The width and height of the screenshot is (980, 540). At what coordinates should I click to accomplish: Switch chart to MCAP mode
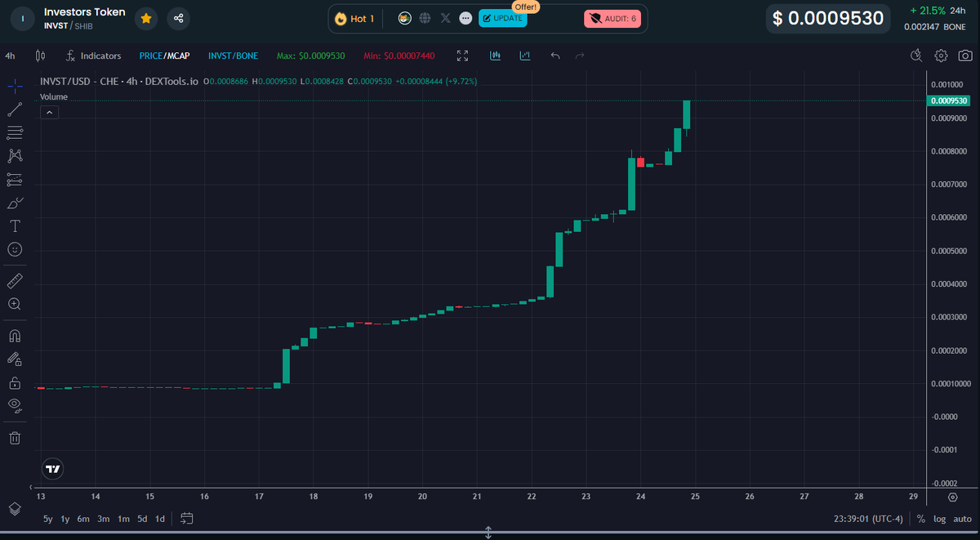click(179, 56)
